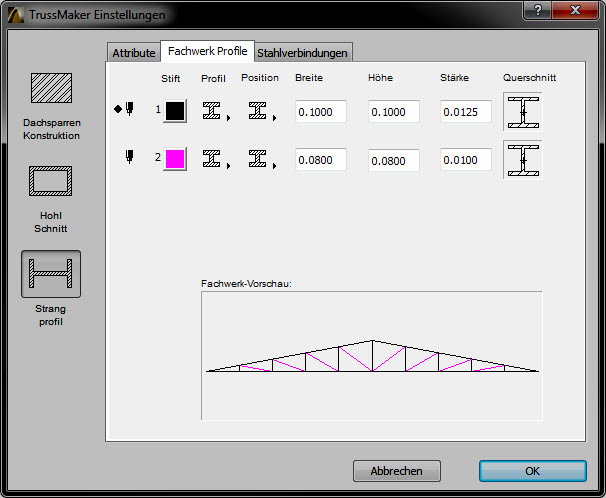This screenshot has height=498, width=606.
Task: Open the Position dropdown for pen 2
Action: click(x=262, y=159)
